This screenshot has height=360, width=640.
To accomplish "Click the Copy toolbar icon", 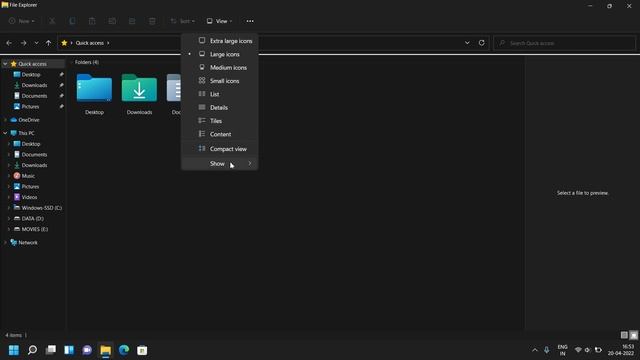I will pos(72,21).
